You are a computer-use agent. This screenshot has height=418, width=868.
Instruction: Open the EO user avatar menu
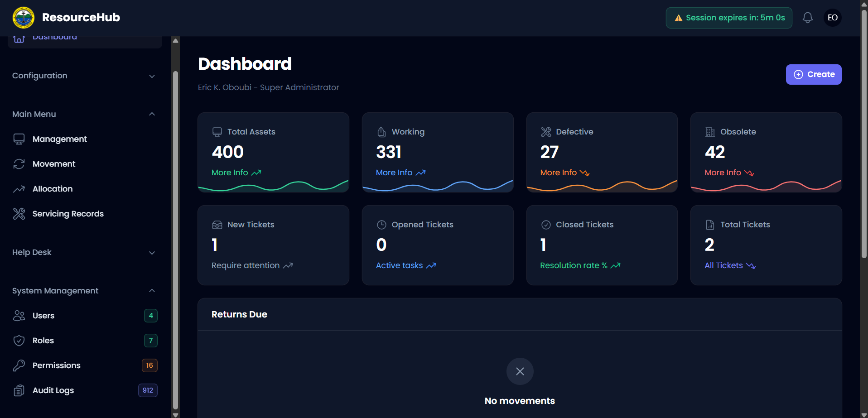(832, 18)
